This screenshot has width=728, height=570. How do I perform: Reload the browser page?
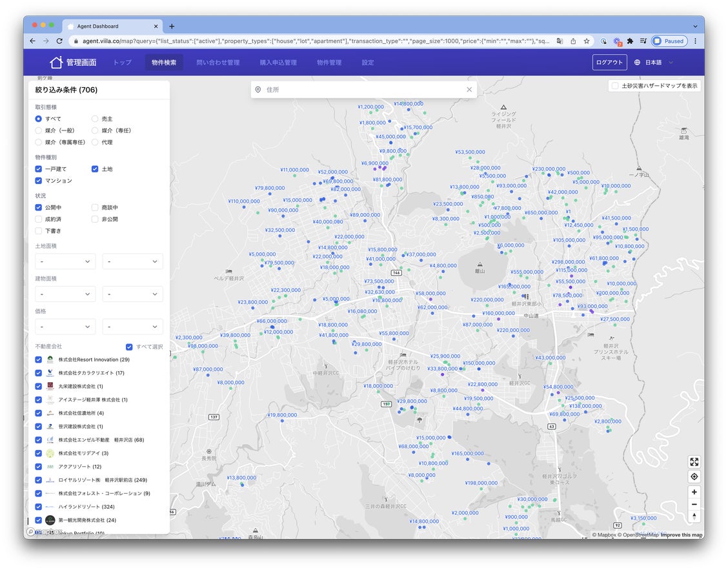click(x=59, y=41)
